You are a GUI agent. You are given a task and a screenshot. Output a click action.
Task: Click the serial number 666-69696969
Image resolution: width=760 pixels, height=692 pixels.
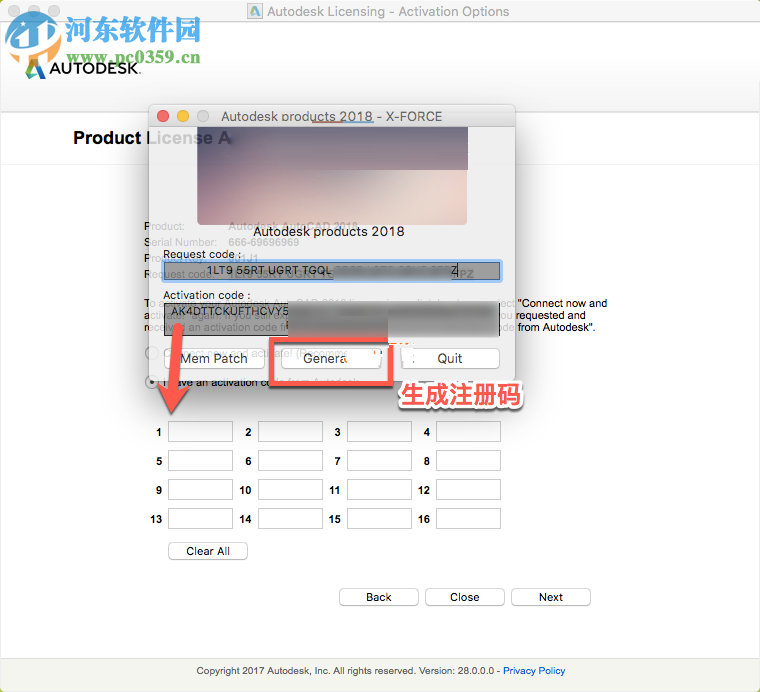pyautogui.click(x=264, y=242)
